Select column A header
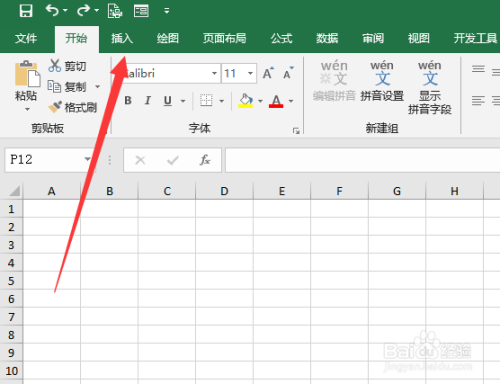Viewport: 500px width, 384px height. point(51,191)
